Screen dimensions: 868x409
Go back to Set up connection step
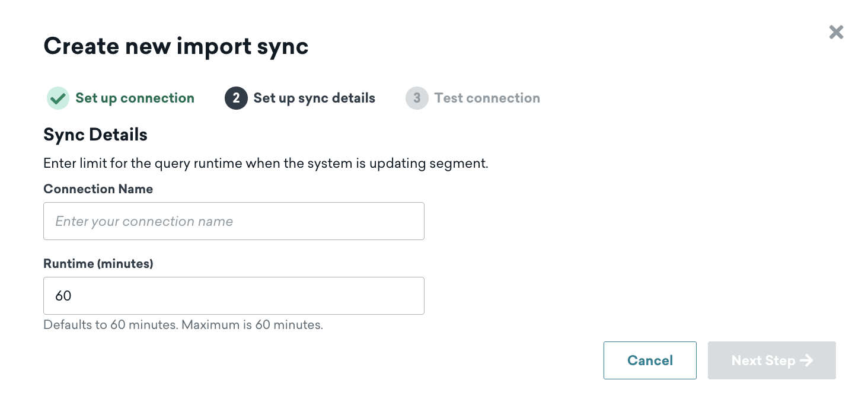coord(135,98)
